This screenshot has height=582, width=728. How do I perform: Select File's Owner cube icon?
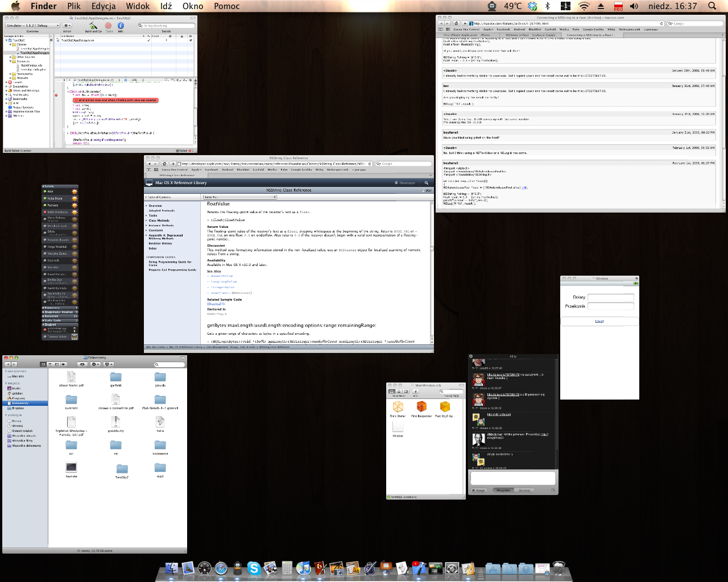[398, 407]
